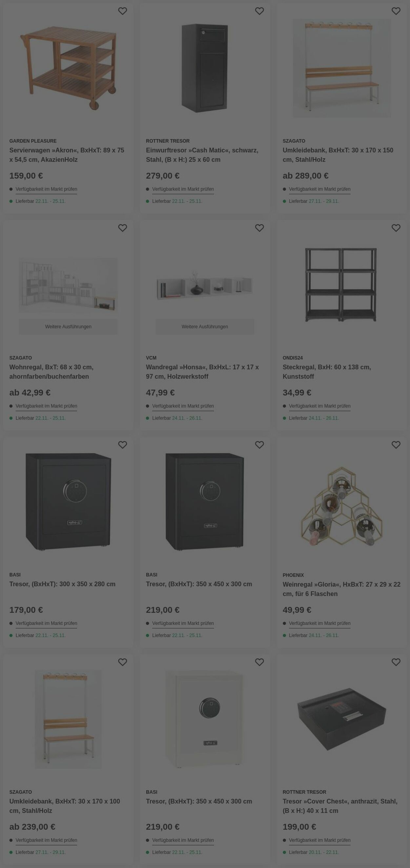Heart the Wandregal Honsa shelf
The height and width of the screenshot is (868, 410).
pyautogui.click(x=259, y=228)
